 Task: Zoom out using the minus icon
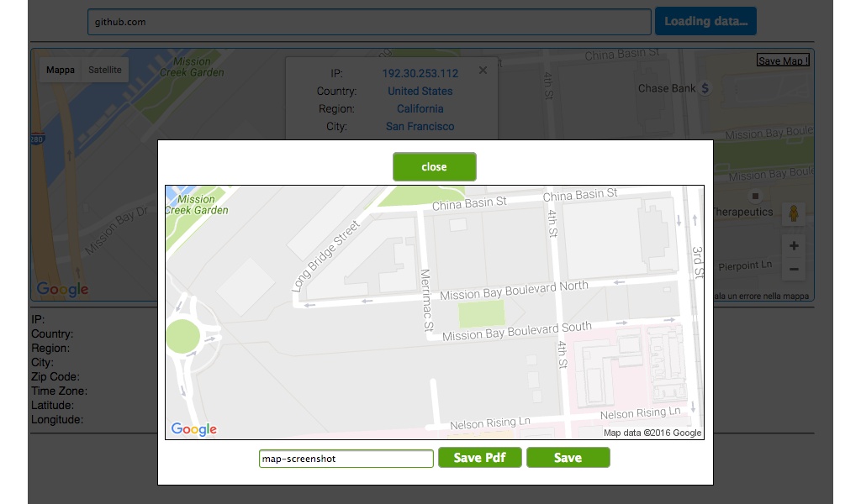tap(794, 268)
